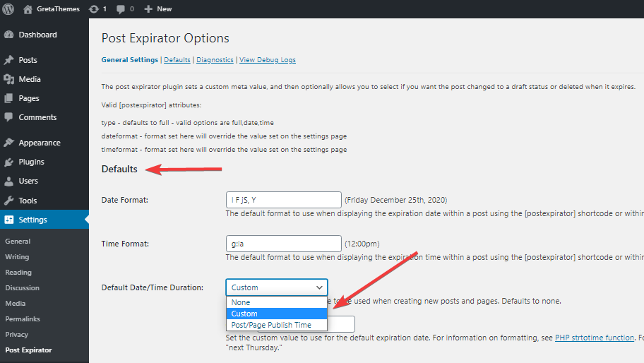The image size is (644, 363).
Task: Open View Debug Logs tab
Action: coord(268,60)
